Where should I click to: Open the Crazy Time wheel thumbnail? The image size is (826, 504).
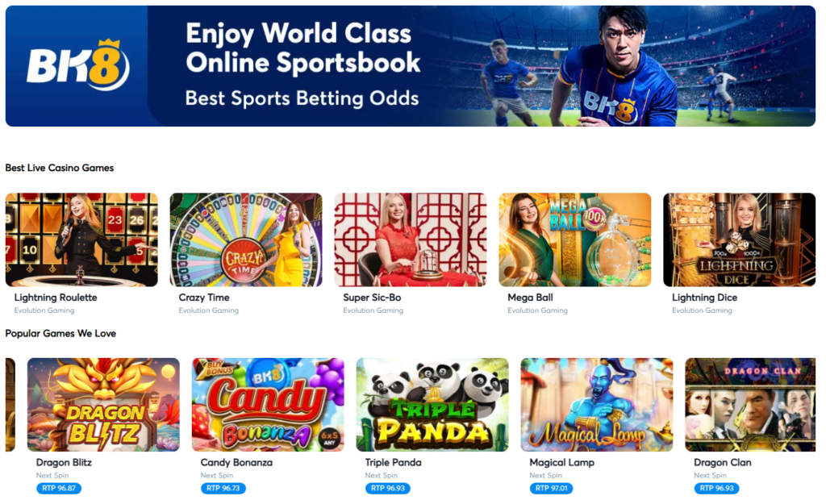246,240
